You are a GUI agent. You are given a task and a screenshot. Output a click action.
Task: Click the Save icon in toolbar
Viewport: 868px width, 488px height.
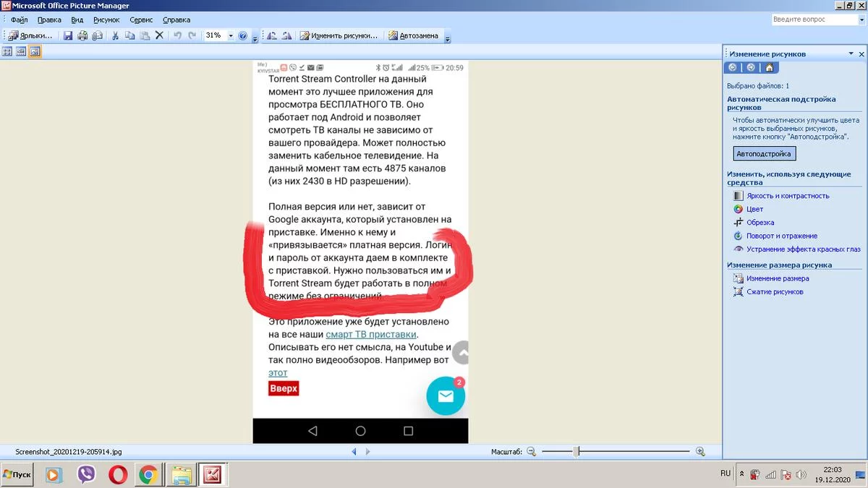(68, 35)
